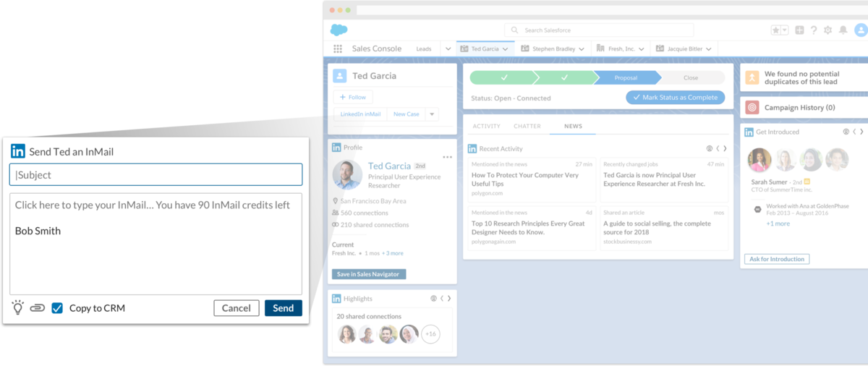Select the Proposal path stage
Image resolution: width=868 pixels, height=366 pixels.
[x=626, y=77]
